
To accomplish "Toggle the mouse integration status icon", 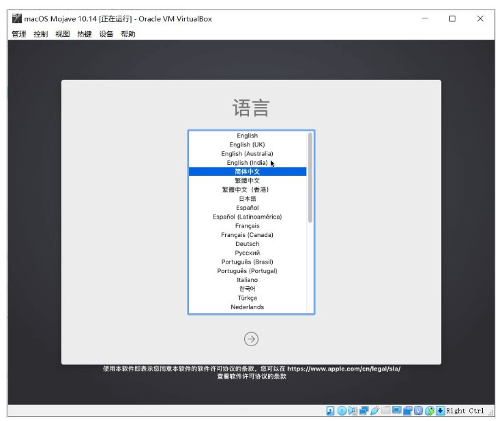I will point(430,411).
